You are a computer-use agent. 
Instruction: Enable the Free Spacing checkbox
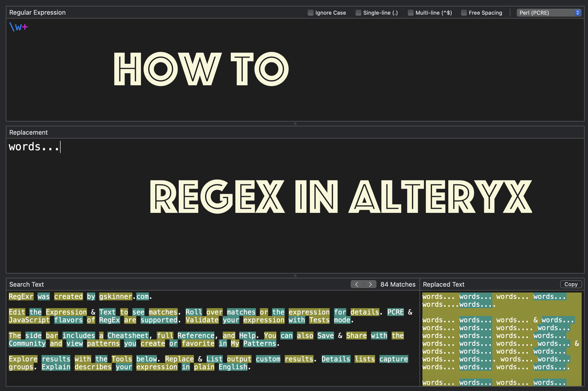(464, 12)
